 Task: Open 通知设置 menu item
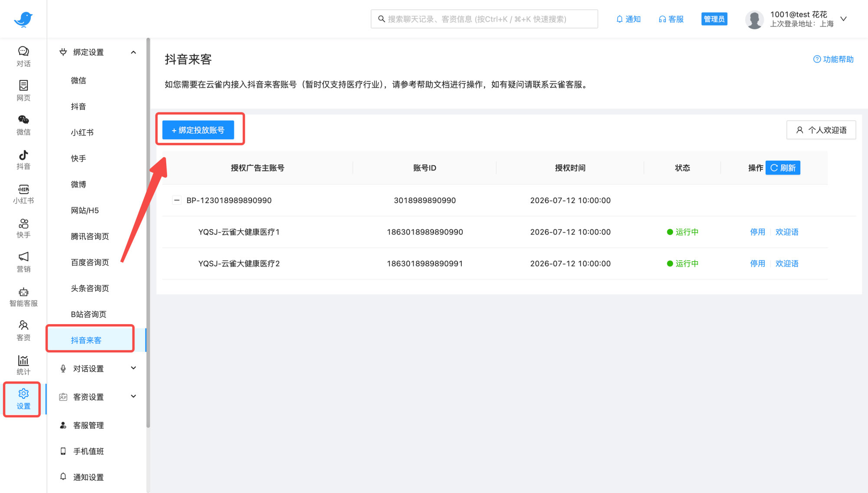[88, 477]
